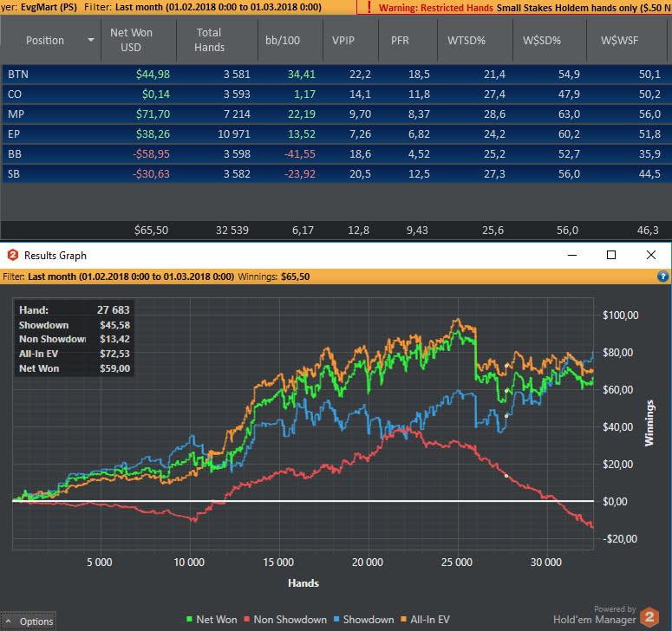Click the Last month filter text in top bar
The width and height of the screenshot is (672, 631).
(219, 7)
